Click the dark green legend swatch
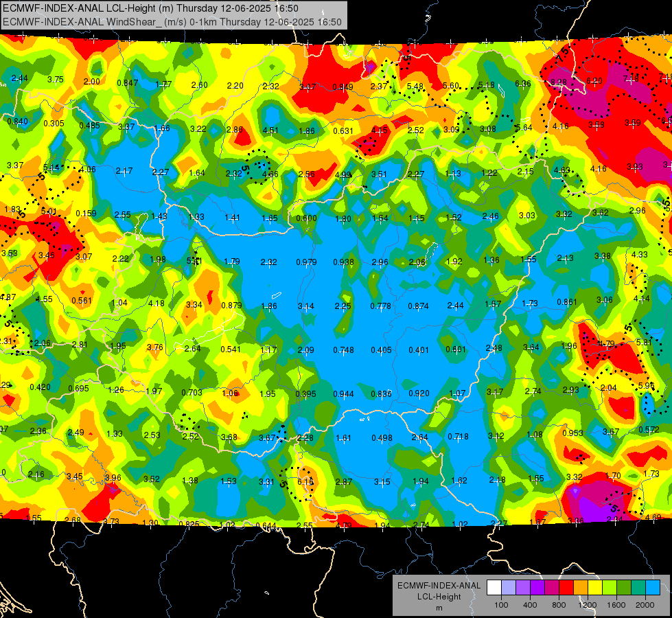Image resolution: width=672 pixels, height=618 pixels. [624, 587]
